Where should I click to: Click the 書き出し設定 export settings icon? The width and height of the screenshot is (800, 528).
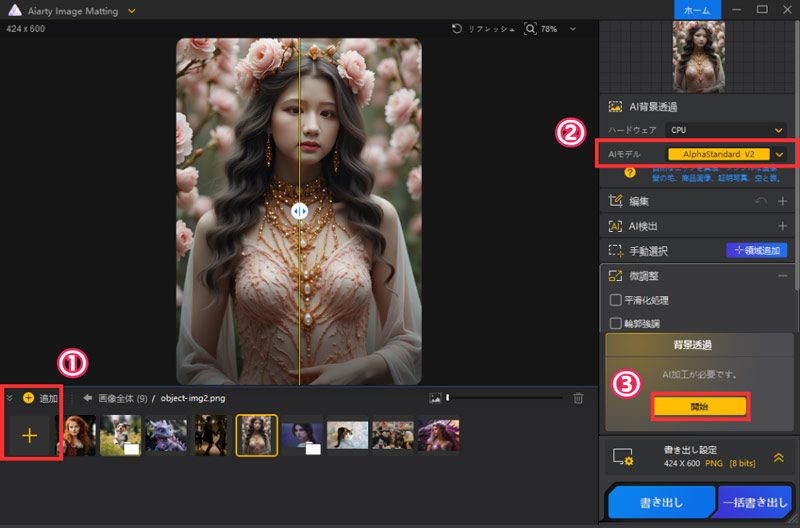click(623, 457)
